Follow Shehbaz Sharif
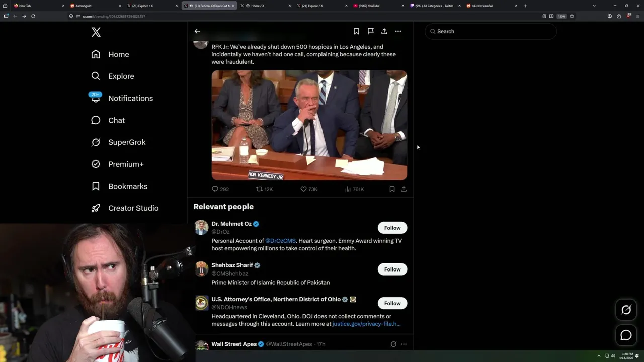Image resolution: width=644 pixels, height=362 pixels. (x=392, y=269)
